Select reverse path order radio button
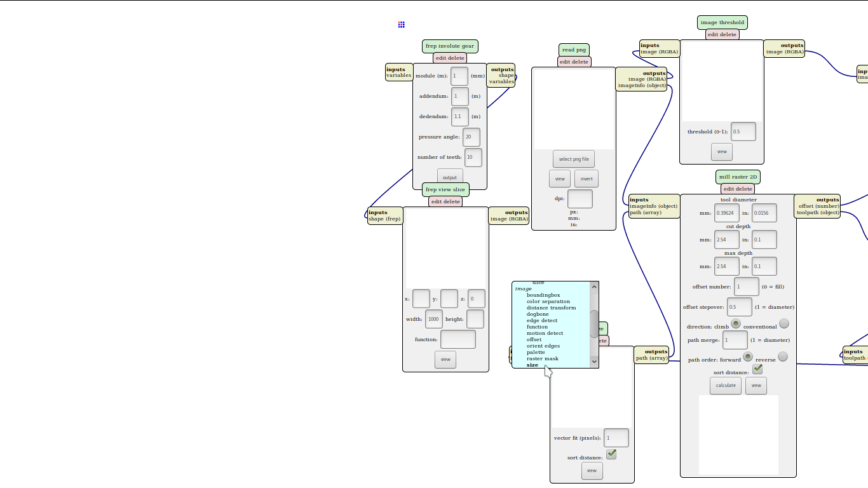Viewport: 868px width, 488px height. tap(783, 356)
